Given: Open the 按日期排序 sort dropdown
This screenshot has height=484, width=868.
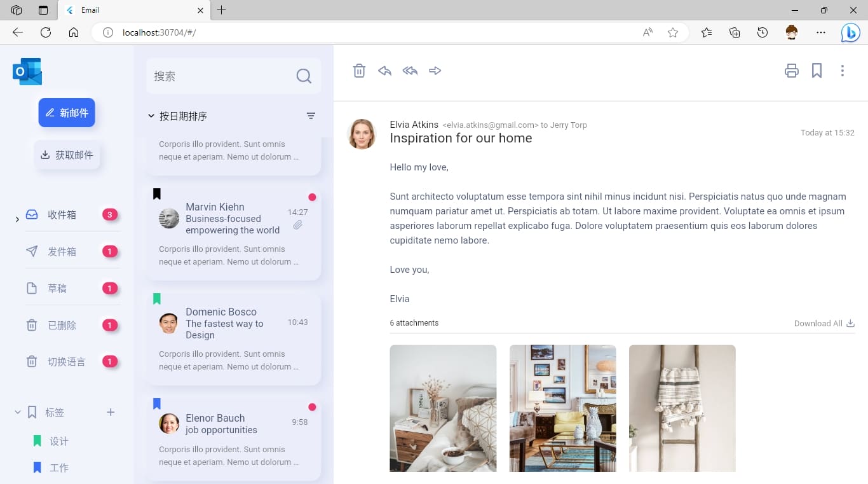Looking at the screenshot, I should coord(177,116).
